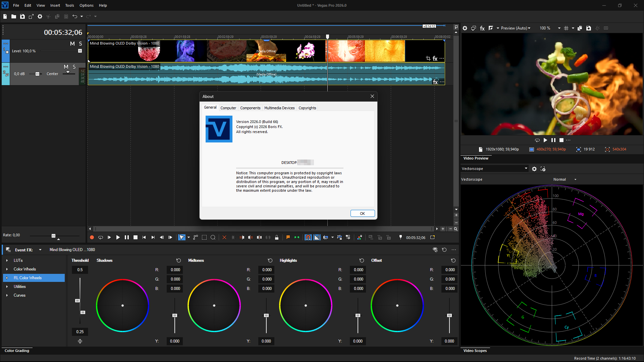Select the Zoom Edit tool magnifier
644x362 pixels.
coord(213,238)
